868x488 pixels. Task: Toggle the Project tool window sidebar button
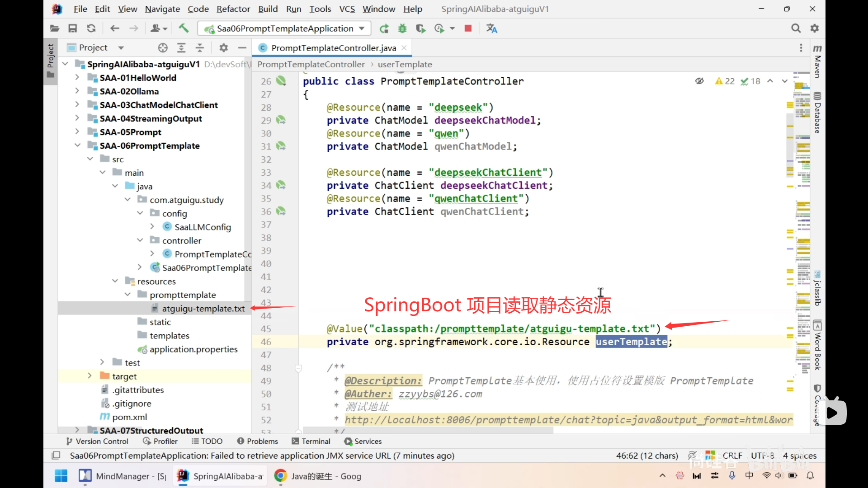click(51, 60)
